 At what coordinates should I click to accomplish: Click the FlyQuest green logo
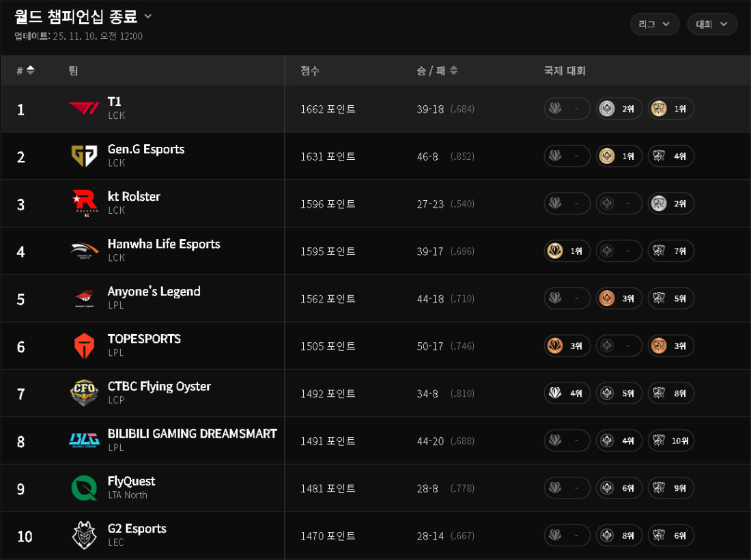pos(84,488)
